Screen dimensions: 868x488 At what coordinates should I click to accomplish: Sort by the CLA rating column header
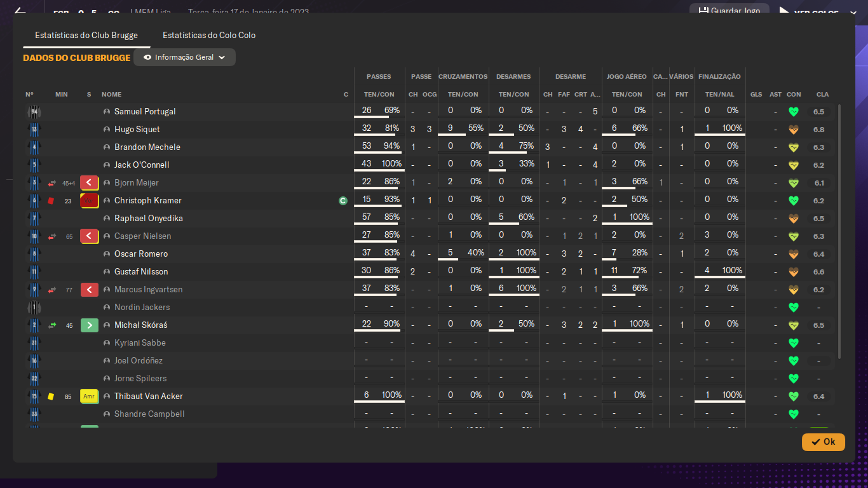(822, 95)
